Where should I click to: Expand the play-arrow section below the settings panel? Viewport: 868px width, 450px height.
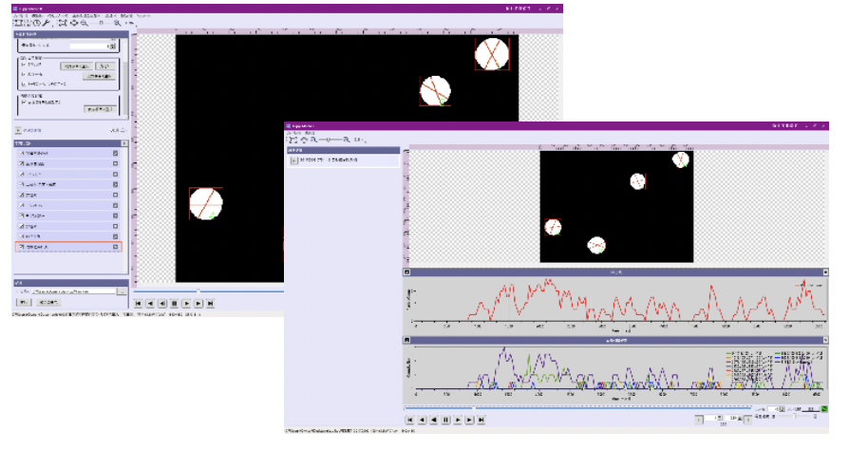(x=18, y=130)
